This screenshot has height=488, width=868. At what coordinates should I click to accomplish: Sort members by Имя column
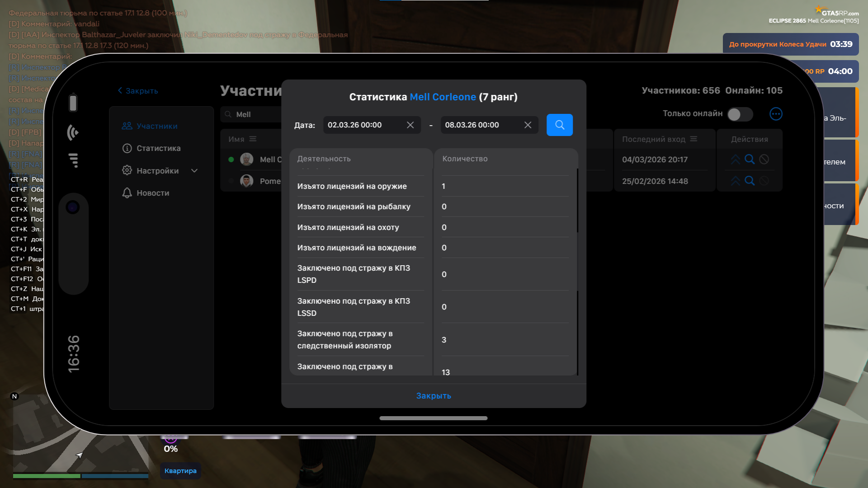(x=253, y=139)
